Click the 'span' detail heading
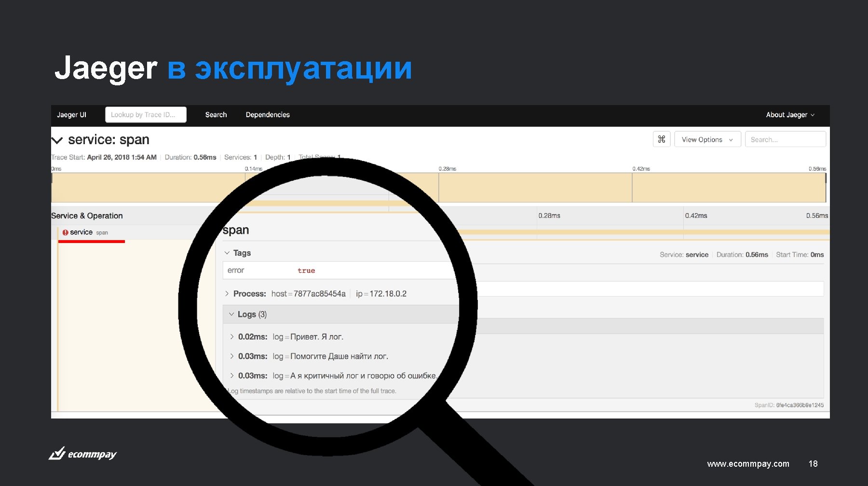Screen dimensions: 868x486 pyautogui.click(x=236, y=230)
